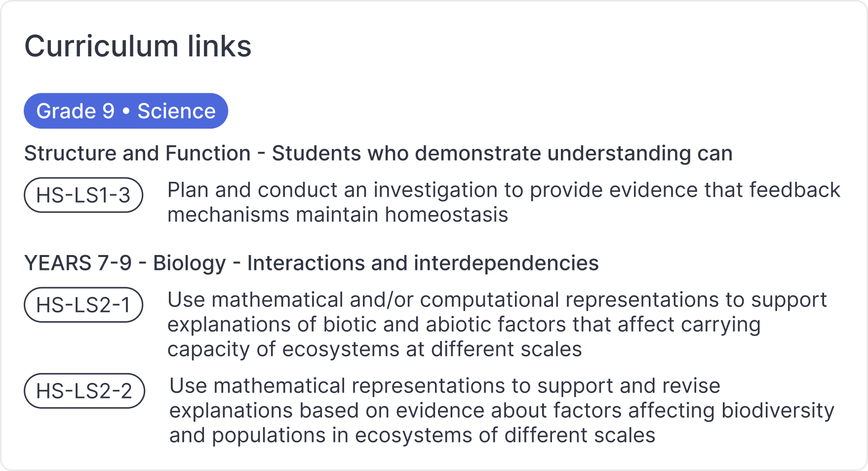The width and height of the screenshot is (868, 471).
Task: Click 'Use mathematical representations to support and revise'
Action: pyautogui.click(x=444, y=386)
